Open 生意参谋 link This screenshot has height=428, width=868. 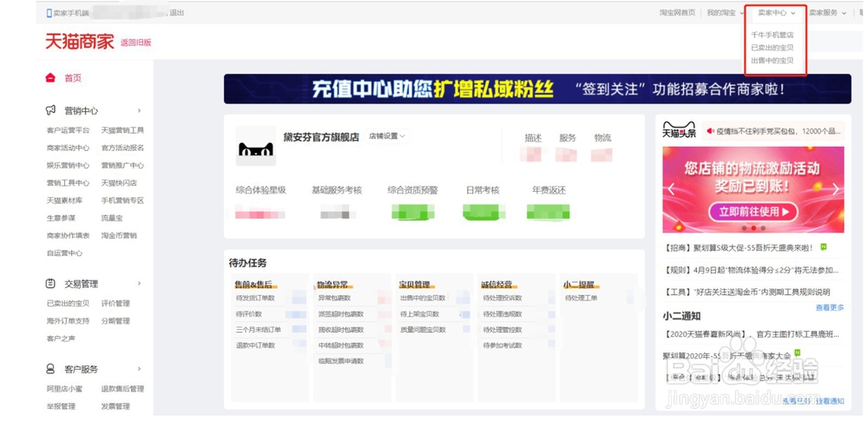(x=61, y=218)
